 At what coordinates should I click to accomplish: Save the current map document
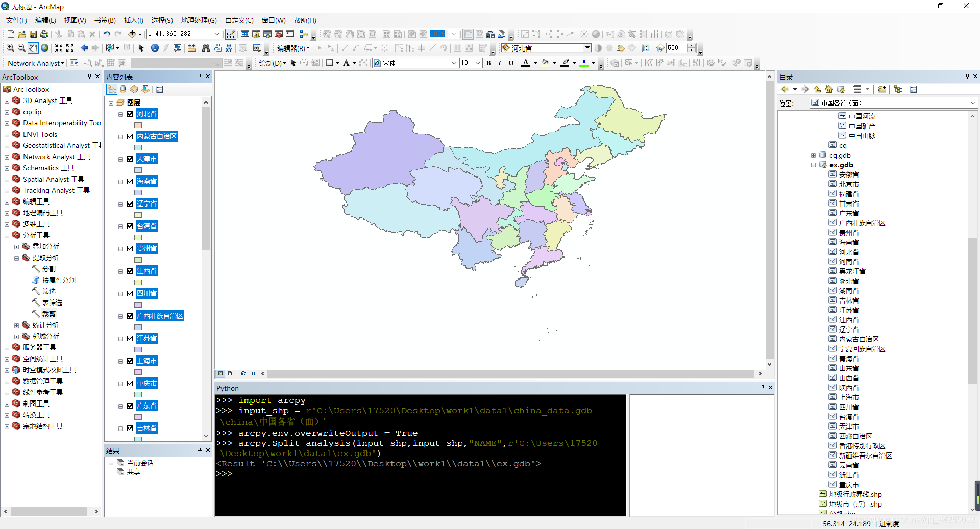(33, 34)
